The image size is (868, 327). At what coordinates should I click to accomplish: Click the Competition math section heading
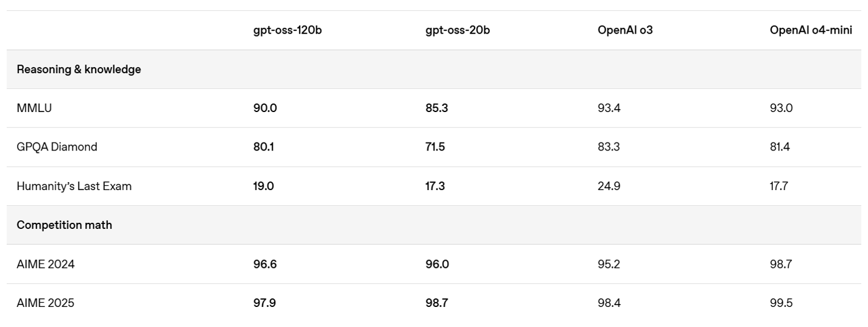pos(64,225)
